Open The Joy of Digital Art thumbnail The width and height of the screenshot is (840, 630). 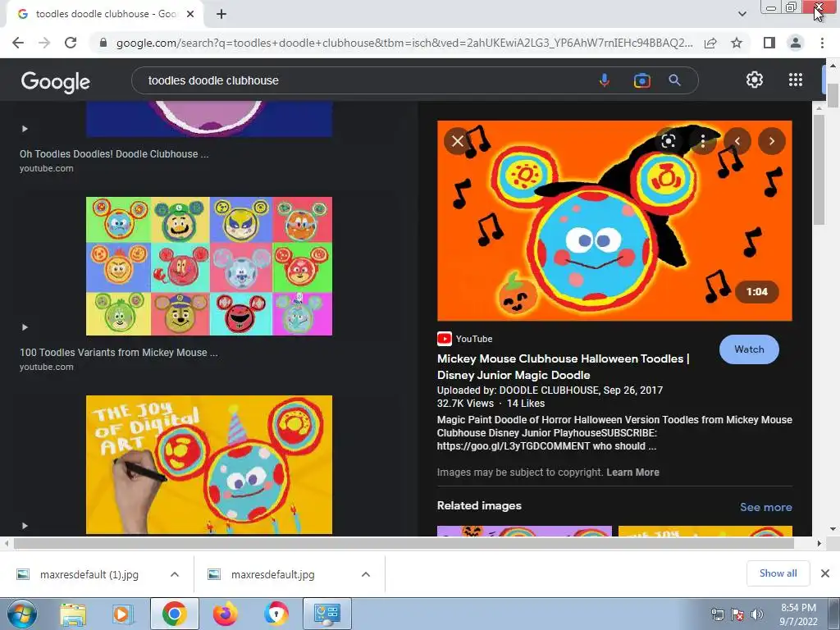pos(209,464)
